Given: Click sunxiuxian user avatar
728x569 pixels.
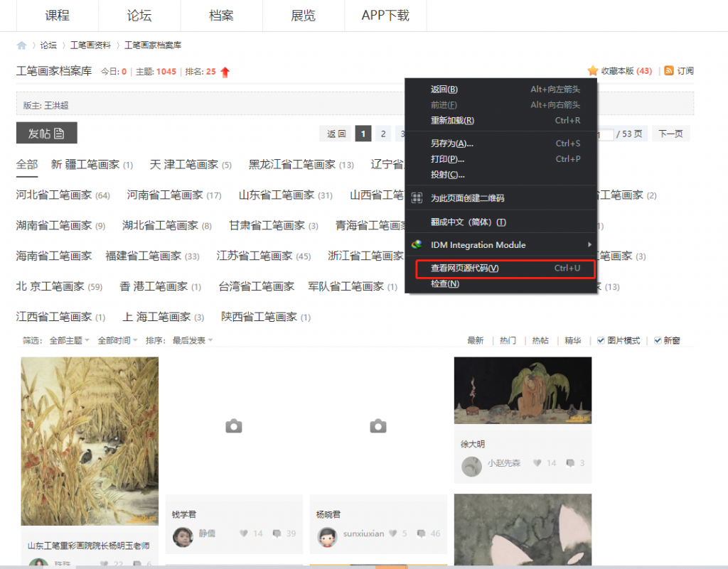Looking at the screenshot, I should click(x=327, y=537).
